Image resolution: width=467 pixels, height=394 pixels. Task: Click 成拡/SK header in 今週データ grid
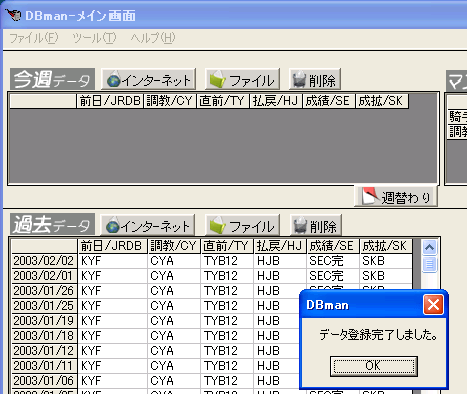pos(382,101)
